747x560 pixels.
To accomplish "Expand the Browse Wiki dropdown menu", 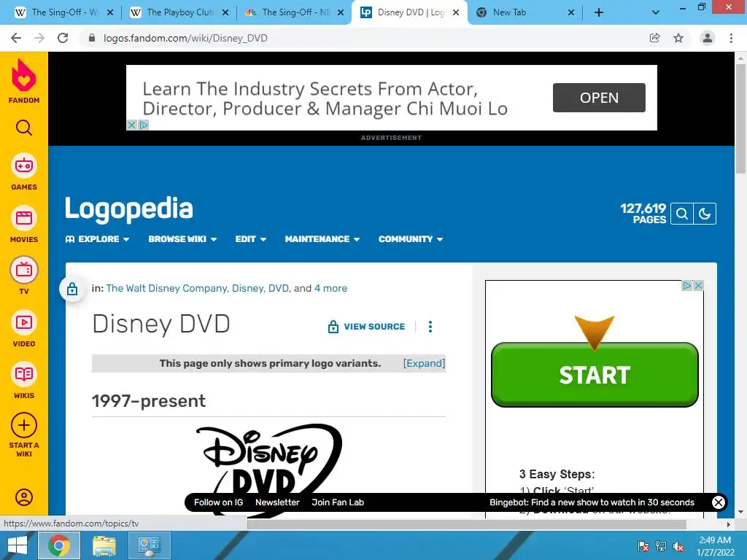I will click(182, 239).
